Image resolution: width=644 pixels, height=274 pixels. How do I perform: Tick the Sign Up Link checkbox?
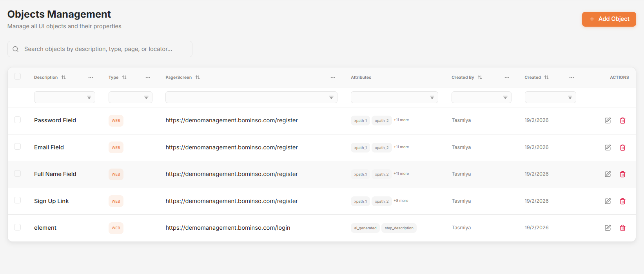[x=18, y=200]
